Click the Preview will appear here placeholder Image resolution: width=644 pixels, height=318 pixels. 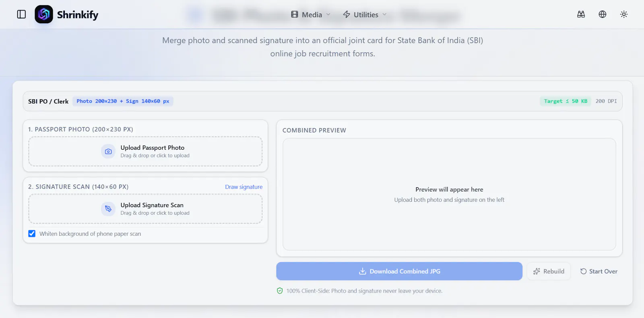pyautogui.click(x=449, y=189)
